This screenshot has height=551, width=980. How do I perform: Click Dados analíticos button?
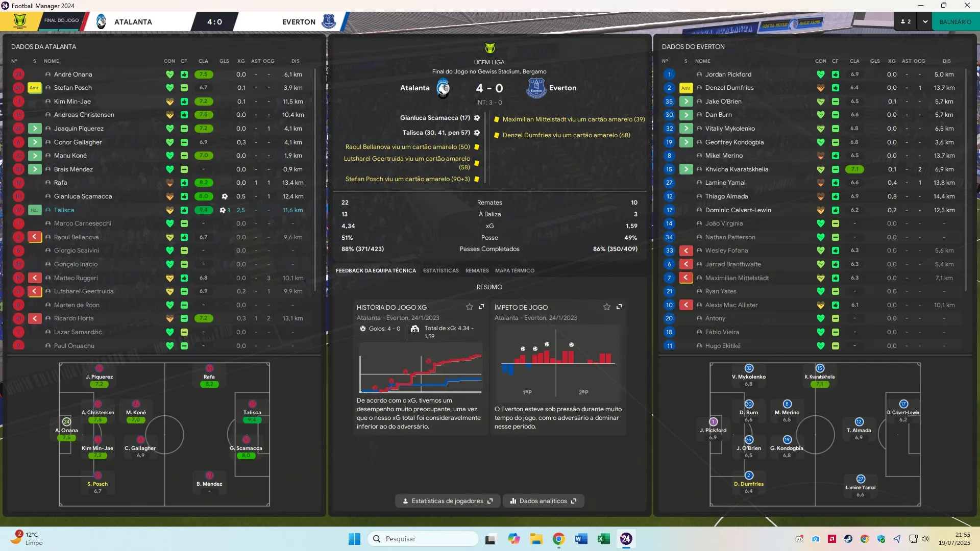543,501
